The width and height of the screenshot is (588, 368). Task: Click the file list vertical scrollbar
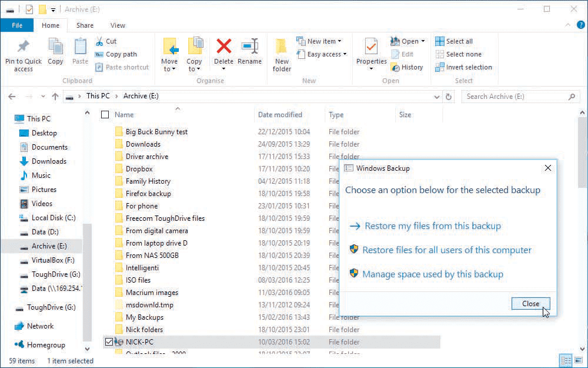[582, 152]
